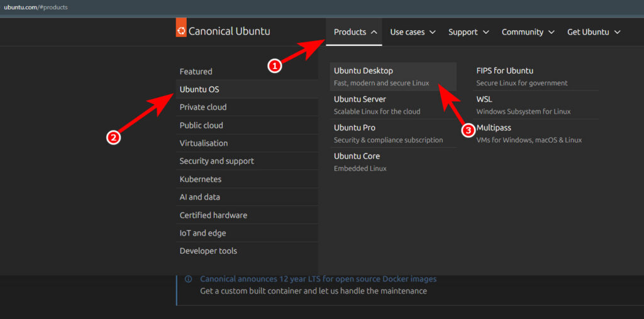Screen dimensions: 644x319
Task: Open the 12 year LTS Docker announcement
Action: pyautogui.click(x=318, y=279)
